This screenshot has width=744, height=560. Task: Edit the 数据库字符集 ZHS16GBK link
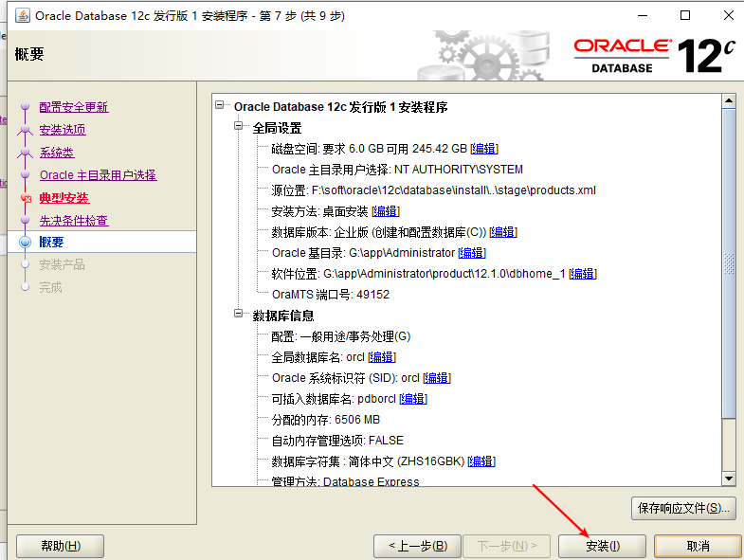[481, 461]
